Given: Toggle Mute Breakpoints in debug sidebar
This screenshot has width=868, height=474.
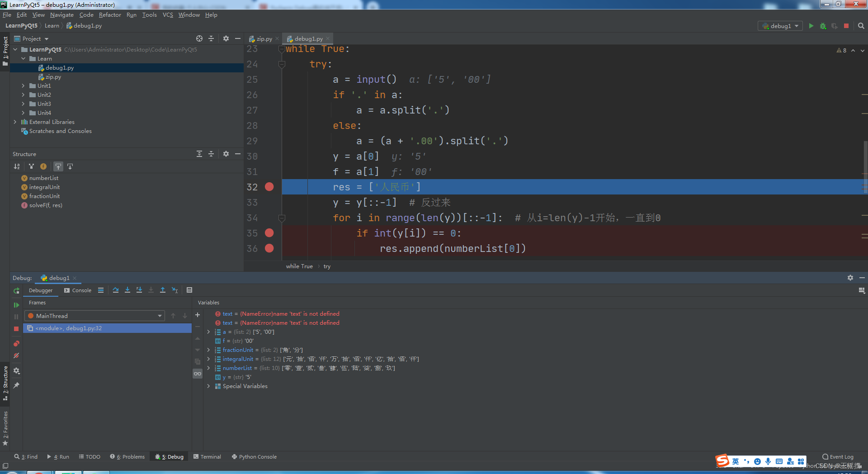Looking at the screenshot, I should pyautogui.click(x=16, y=355).
